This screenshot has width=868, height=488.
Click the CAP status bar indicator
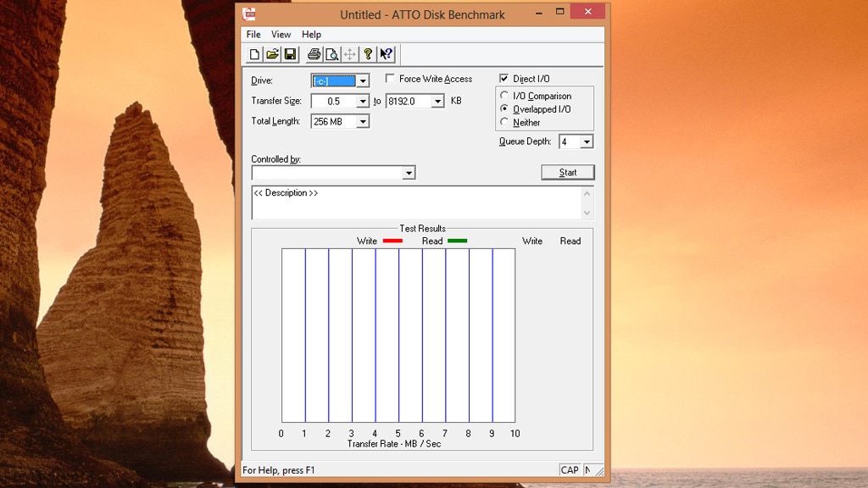(x=570, y=469)
